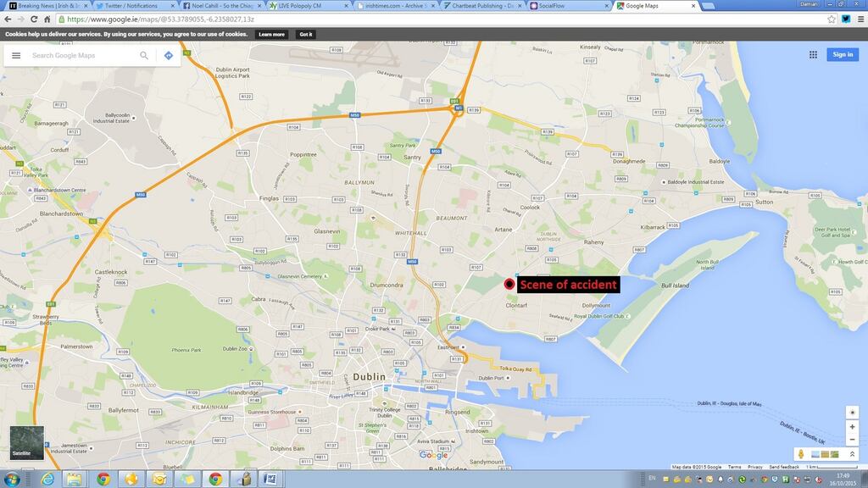Open the blue Directions icon
This screenshot has width=868, height=488.
tap(168, 56)
